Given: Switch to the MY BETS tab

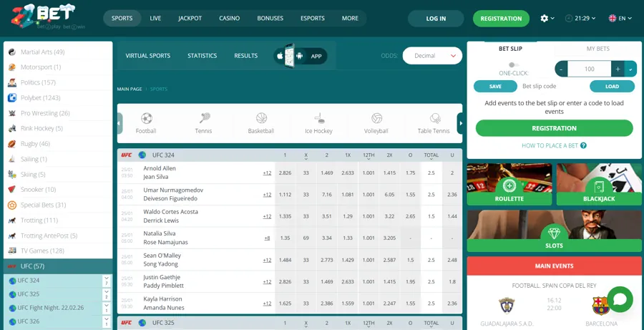Looking at the screenshot, I should (597, 49).
